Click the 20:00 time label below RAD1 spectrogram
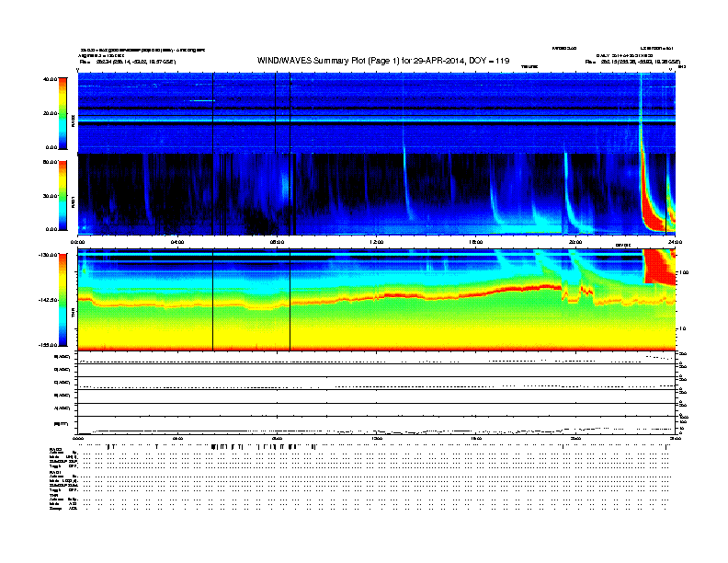Image resolution: width=728 pixels, height=563 pixels. pyautogui.click(x=575, y=242)
